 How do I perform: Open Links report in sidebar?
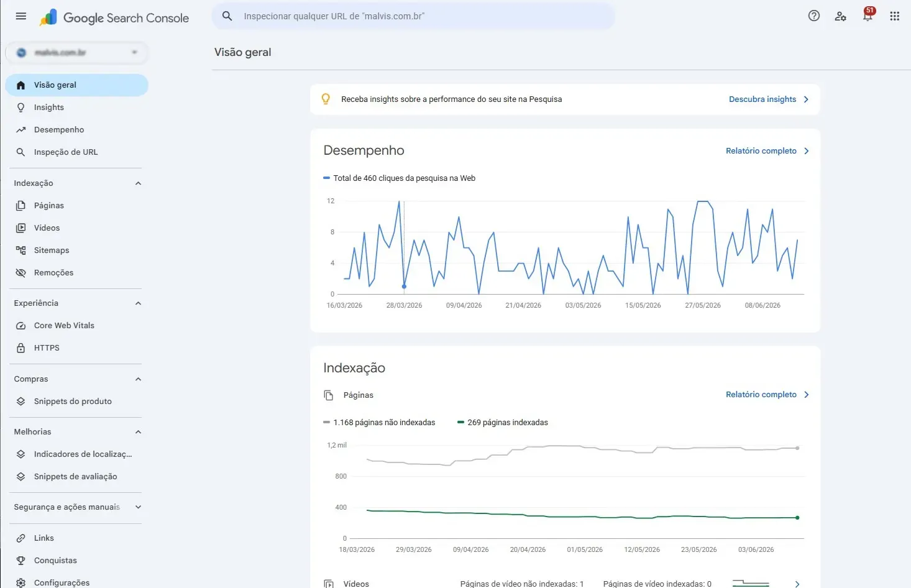(x=76, y=538)
